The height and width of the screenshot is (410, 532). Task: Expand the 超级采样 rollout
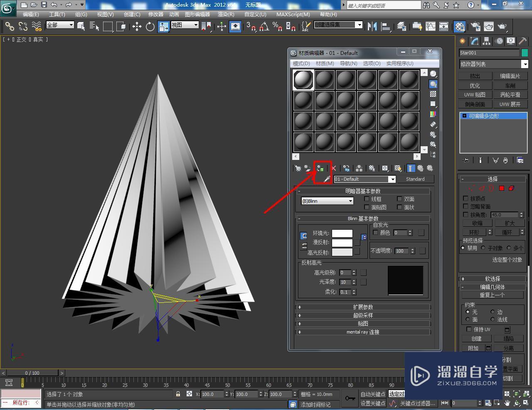[x=363, y=315]
